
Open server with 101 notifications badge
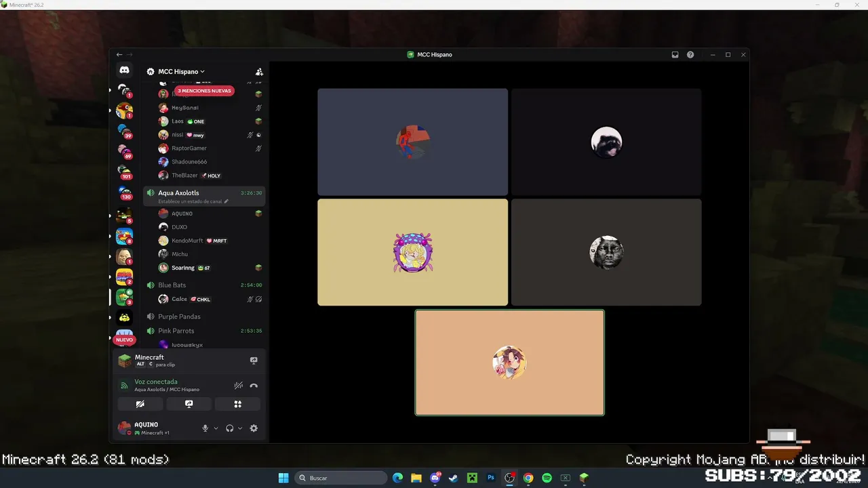tap(124, 172)
